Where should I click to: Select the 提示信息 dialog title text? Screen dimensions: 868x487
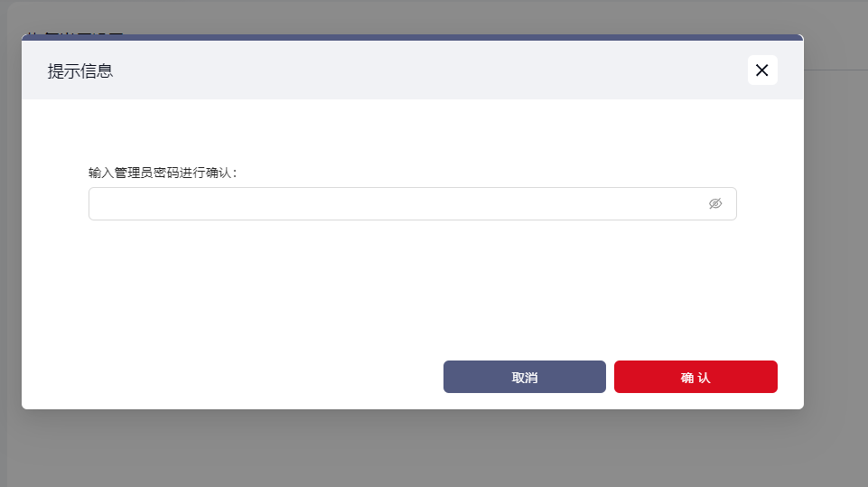point(80,70)
